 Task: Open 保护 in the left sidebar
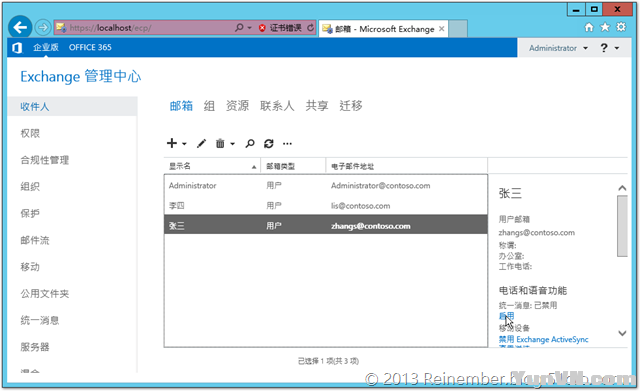pos(30,213)
